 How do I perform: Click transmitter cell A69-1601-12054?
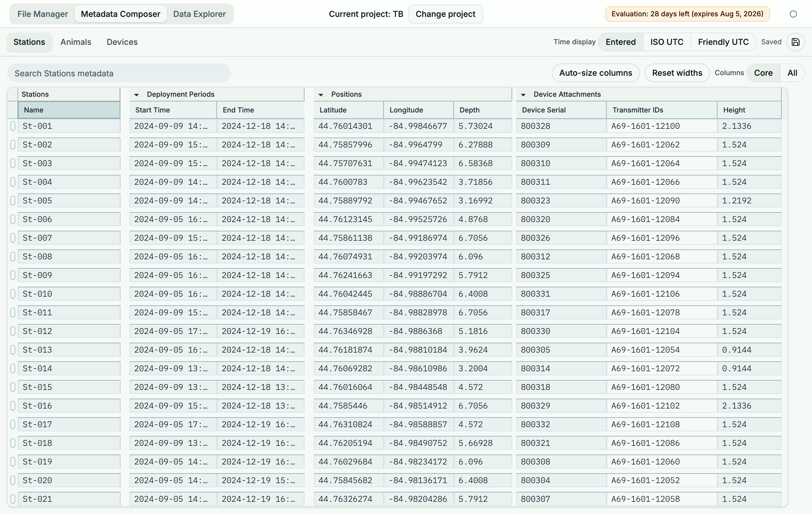[x=661, y=350]
